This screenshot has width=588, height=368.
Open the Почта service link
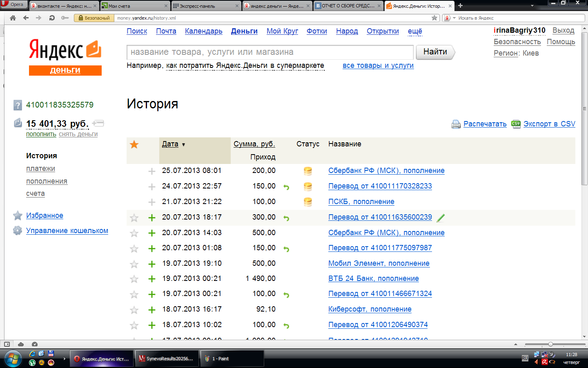tap(166, 31)
